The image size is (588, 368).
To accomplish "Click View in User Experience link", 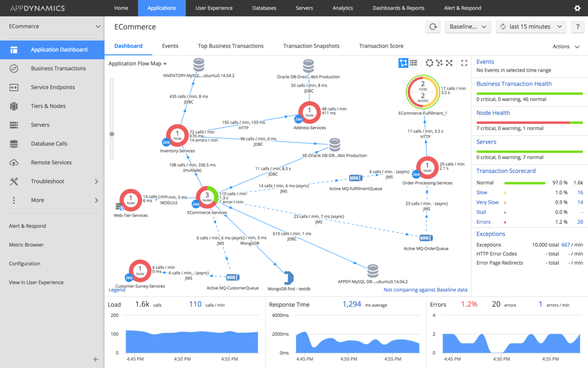I will pos(36,282).
